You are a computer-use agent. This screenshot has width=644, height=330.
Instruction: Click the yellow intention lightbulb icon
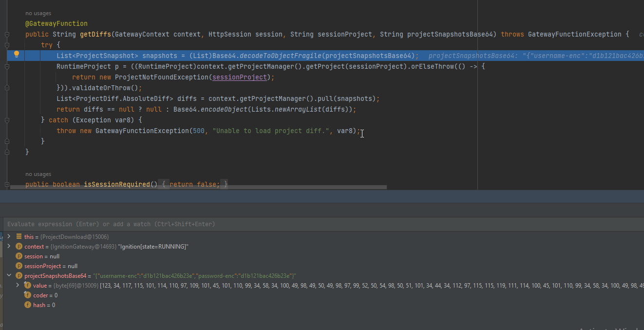pyautogui.click(x=16, y=54)
